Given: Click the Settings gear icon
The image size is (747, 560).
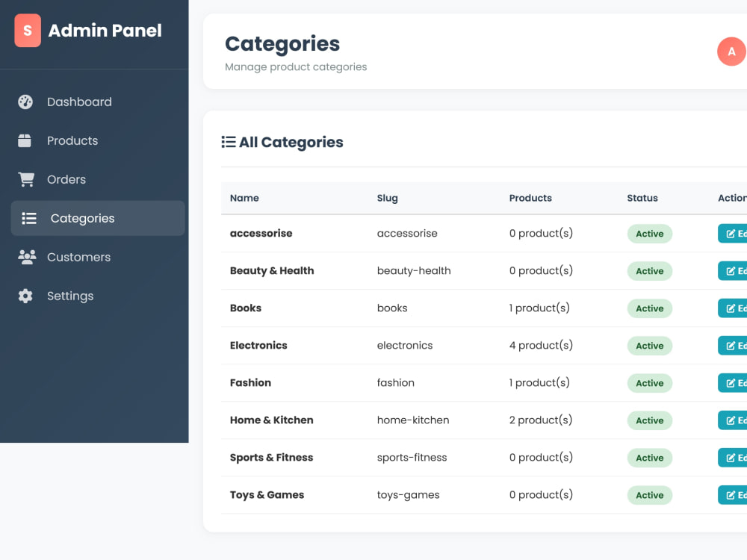Looking at the screenshot, I should (x=25, y=296).
